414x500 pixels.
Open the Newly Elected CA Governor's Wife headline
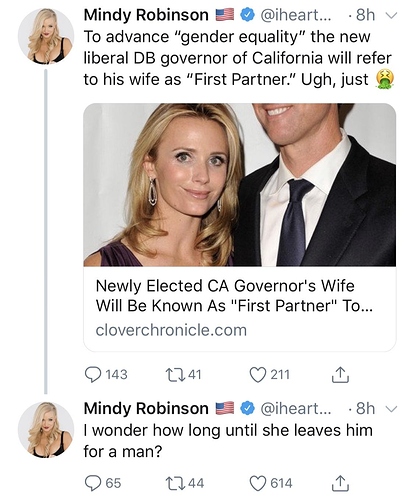(x=234, y=296)
